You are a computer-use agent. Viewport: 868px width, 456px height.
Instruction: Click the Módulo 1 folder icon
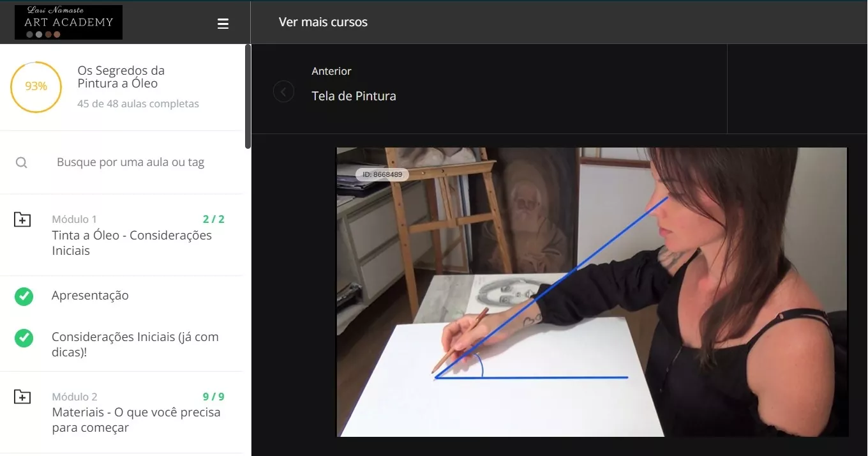click(x=22, y=220)
